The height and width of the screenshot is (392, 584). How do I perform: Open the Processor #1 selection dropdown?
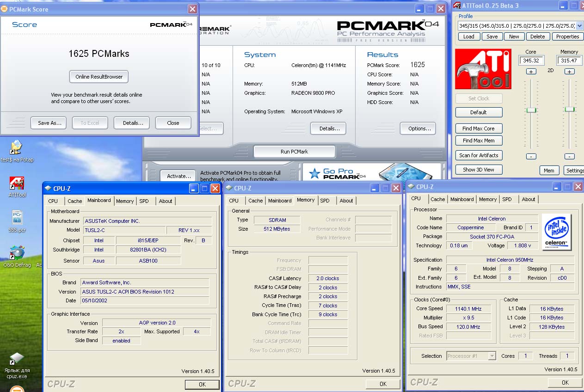492,356
